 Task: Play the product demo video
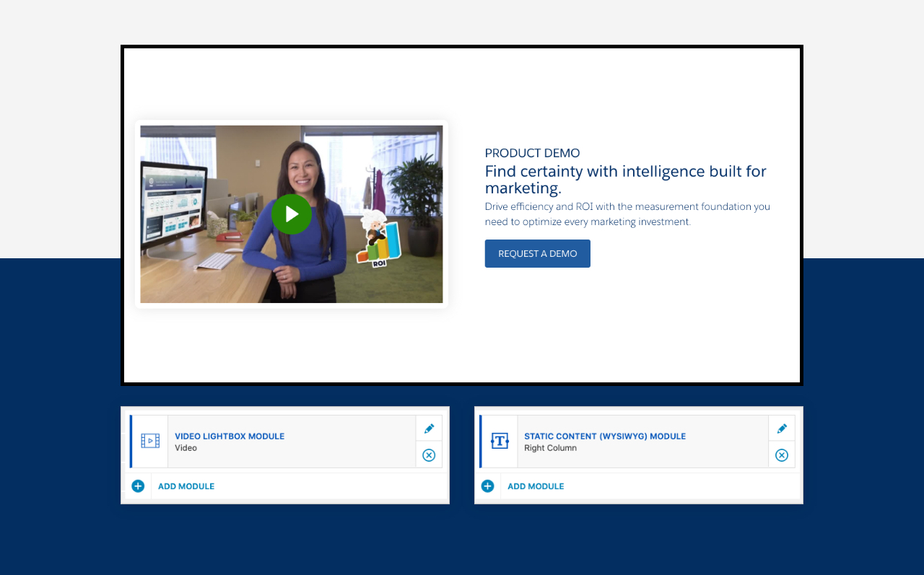(x=292, y=214)
